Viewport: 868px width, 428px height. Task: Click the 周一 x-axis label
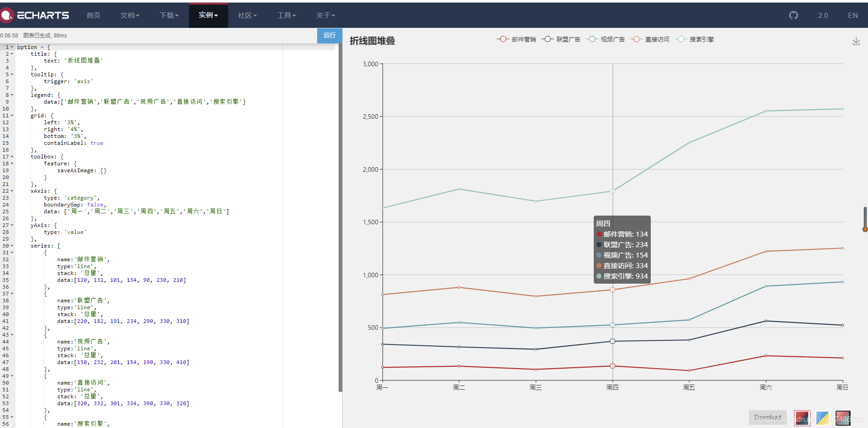(382, 387)
